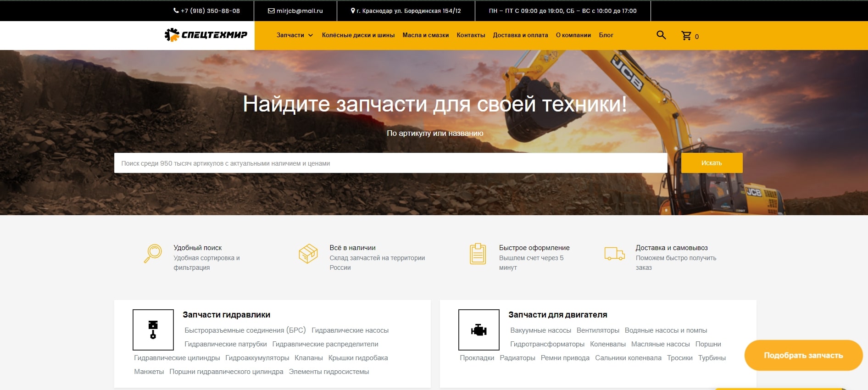Click the email mirjcb@mail.ru link
The height and width of the screenshot is (390, 868).
[x=295, y=11]
